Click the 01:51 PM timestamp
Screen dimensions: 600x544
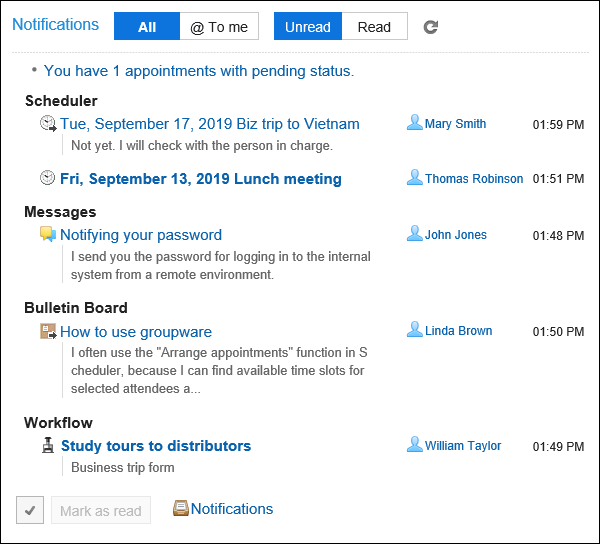pyautogui.click(x=558, y=179)
